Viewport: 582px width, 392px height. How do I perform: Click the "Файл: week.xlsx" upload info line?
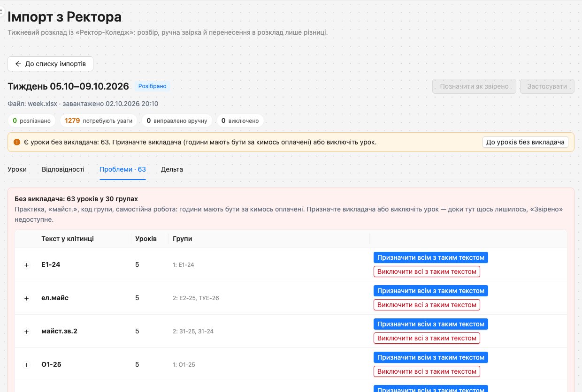tap(83, 104)
